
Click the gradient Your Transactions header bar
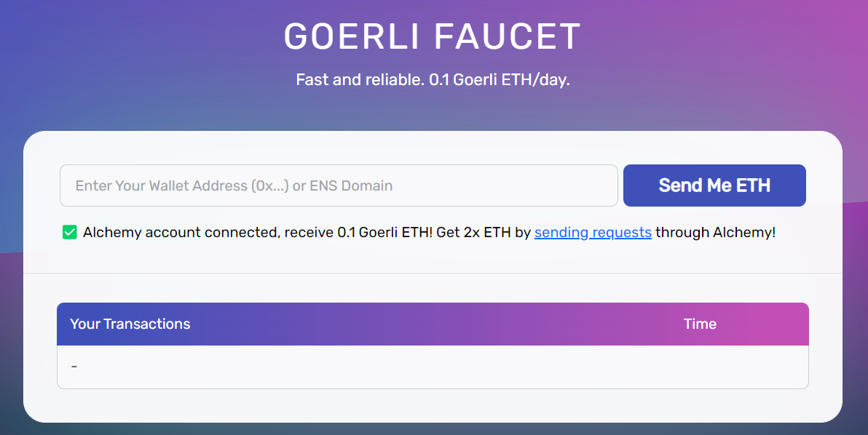point(433,324)
